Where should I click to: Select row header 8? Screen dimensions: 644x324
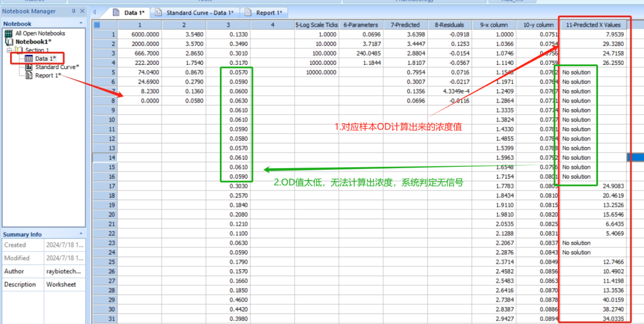(x=105, y=101)
